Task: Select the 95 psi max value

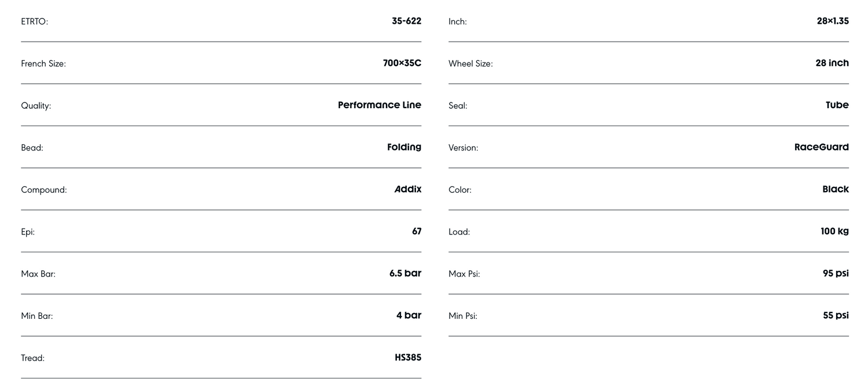Action: point(836,273)
